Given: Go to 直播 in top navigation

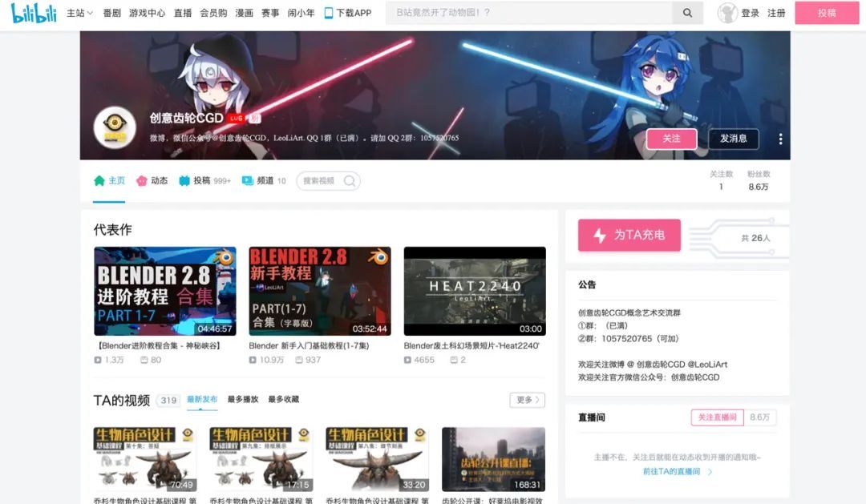Looking at the screenshot, I should pyautogui.click(x=182, y=13).
